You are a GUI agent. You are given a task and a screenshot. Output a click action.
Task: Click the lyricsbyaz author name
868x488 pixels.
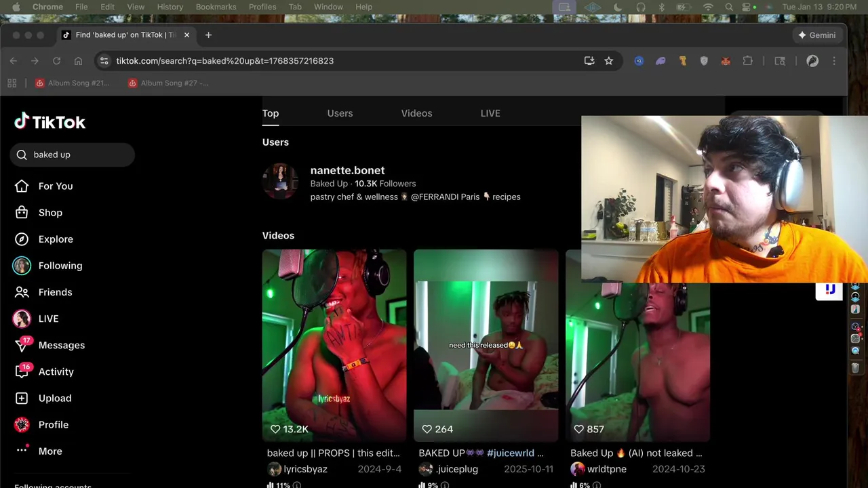pyautogui.click(x=305, y=469)
